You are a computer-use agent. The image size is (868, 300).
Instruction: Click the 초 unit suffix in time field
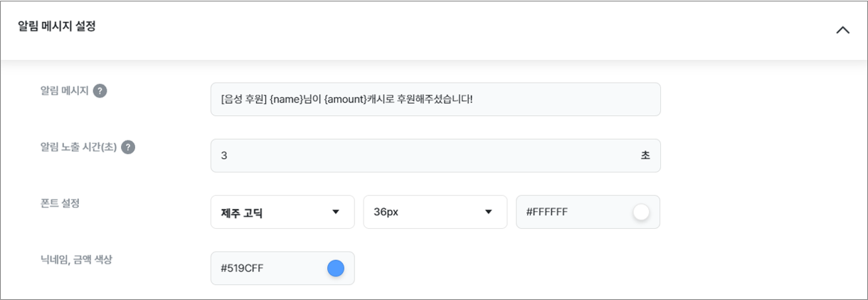(x=645, y=155)
